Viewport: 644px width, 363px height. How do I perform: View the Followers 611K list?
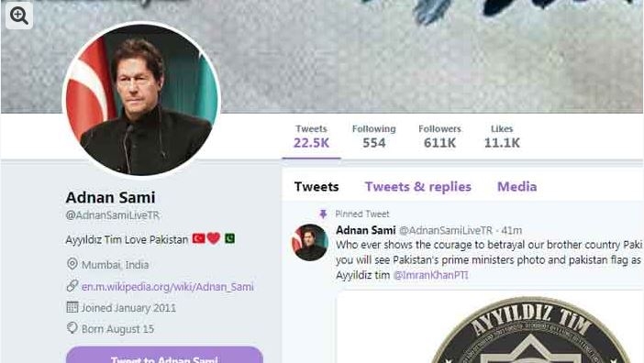(439, 137)
